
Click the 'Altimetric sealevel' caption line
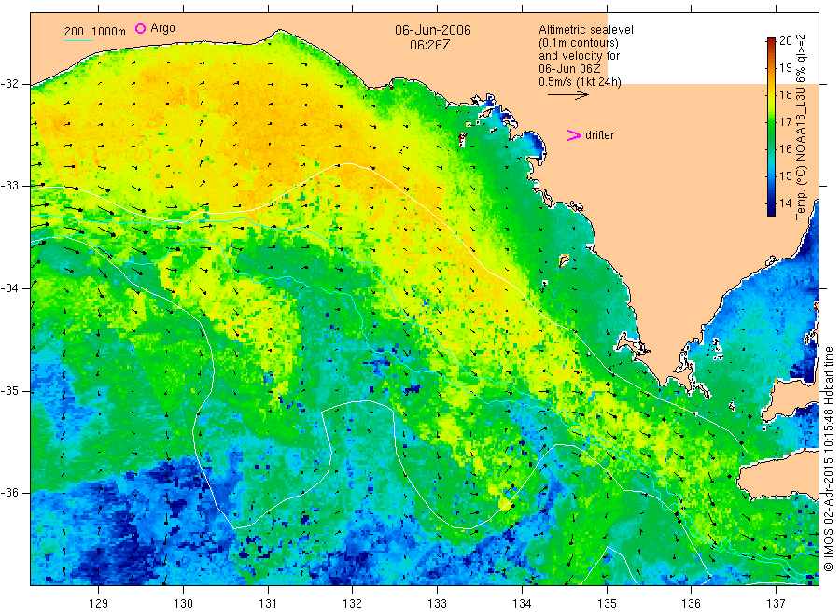coord(585,30)
